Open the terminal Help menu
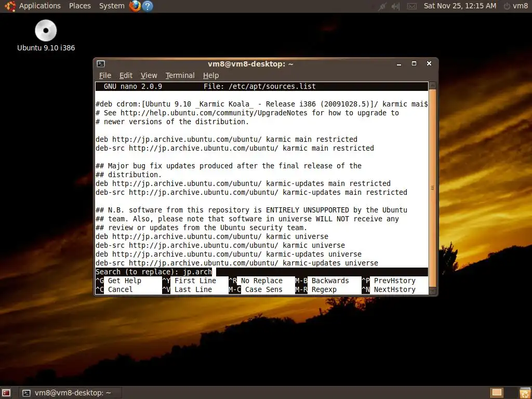 pos(211,75)
